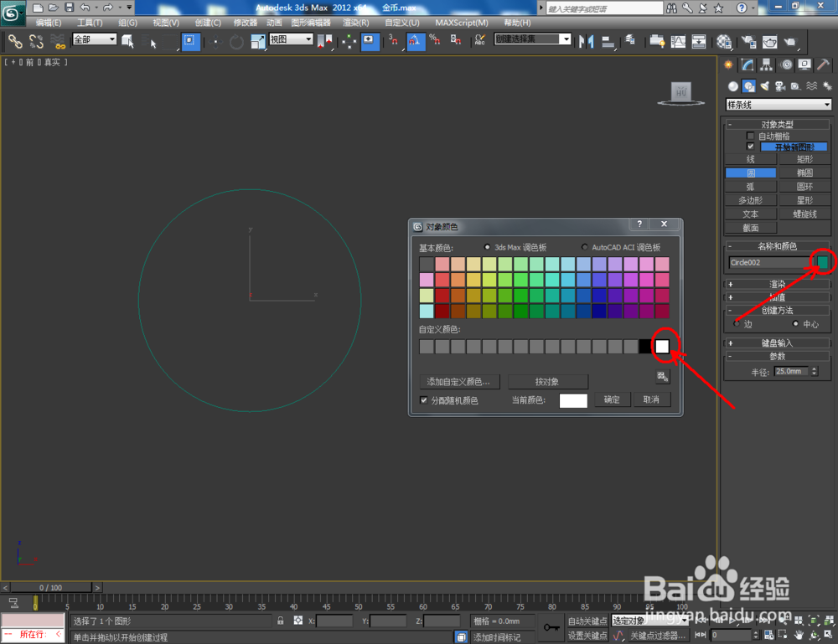Open the MAXScript(M) menu
Screen dimensions: 838x644
[x=461, y=23]
